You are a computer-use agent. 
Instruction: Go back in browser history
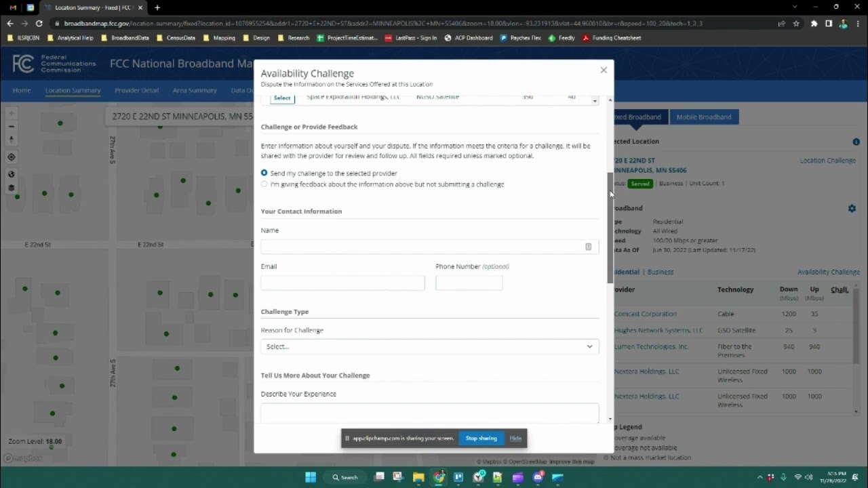pos(10,23)
